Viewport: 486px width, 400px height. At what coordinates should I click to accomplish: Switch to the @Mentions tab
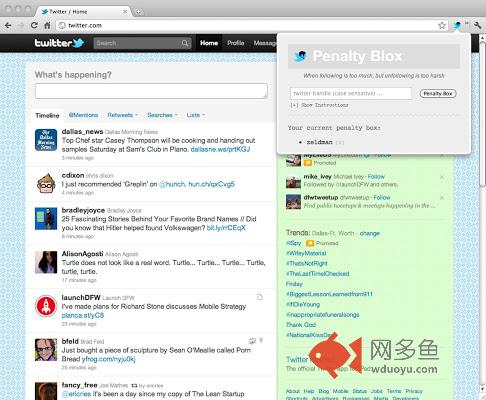[x=83, y=115]
